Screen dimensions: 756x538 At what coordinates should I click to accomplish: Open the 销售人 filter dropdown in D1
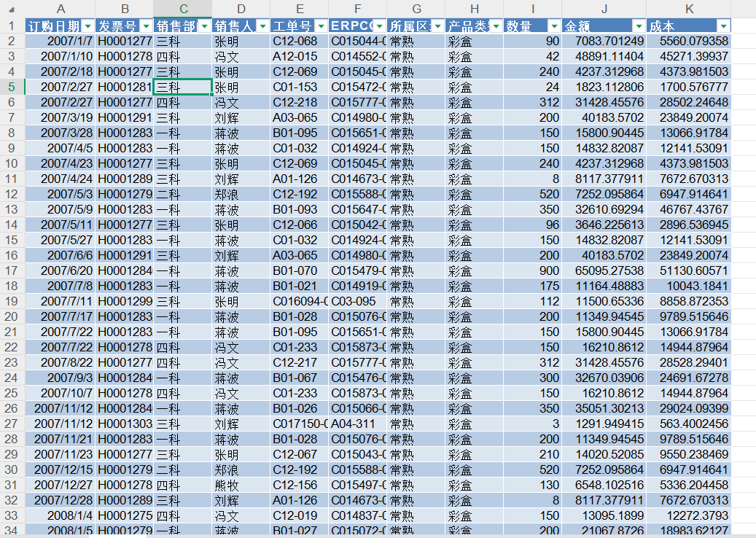[262, 26]
